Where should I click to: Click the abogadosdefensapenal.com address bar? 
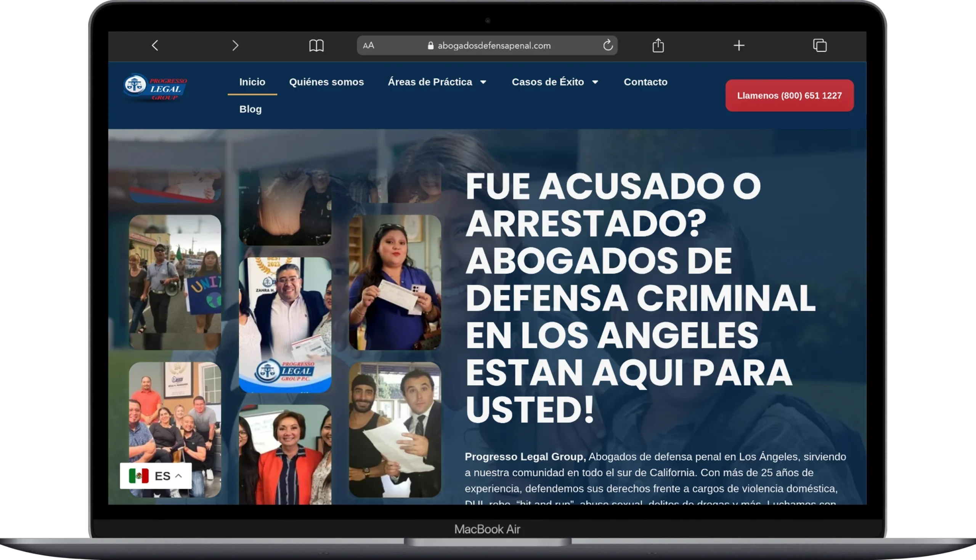(494, 46)
